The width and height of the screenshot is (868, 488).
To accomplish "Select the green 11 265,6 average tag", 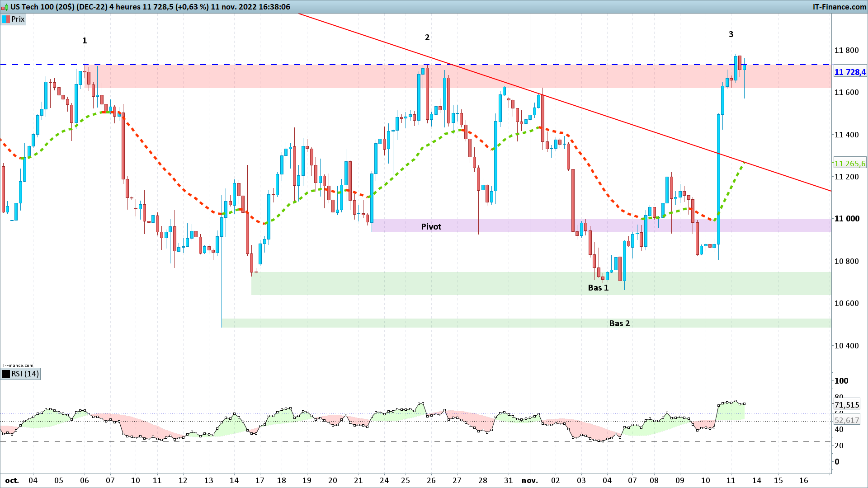I will click(849, 164).
